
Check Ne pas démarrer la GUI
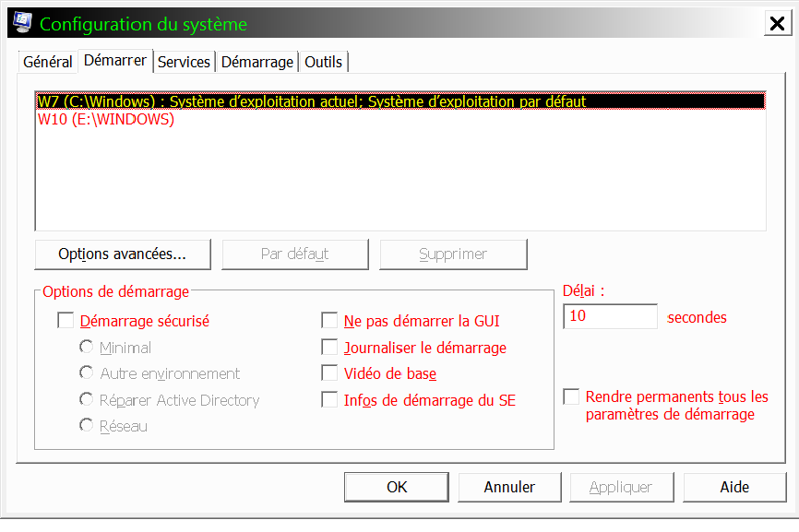(329, 321)
